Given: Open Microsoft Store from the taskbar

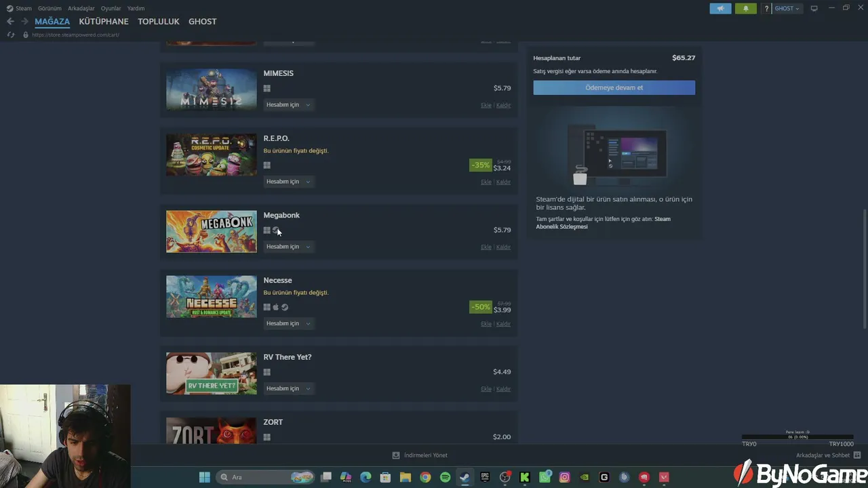Looking at the screenshot, I should [385, 477].
